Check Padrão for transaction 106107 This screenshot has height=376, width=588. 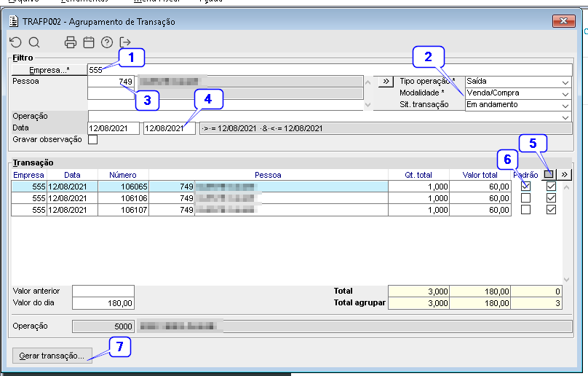[525, 210]
